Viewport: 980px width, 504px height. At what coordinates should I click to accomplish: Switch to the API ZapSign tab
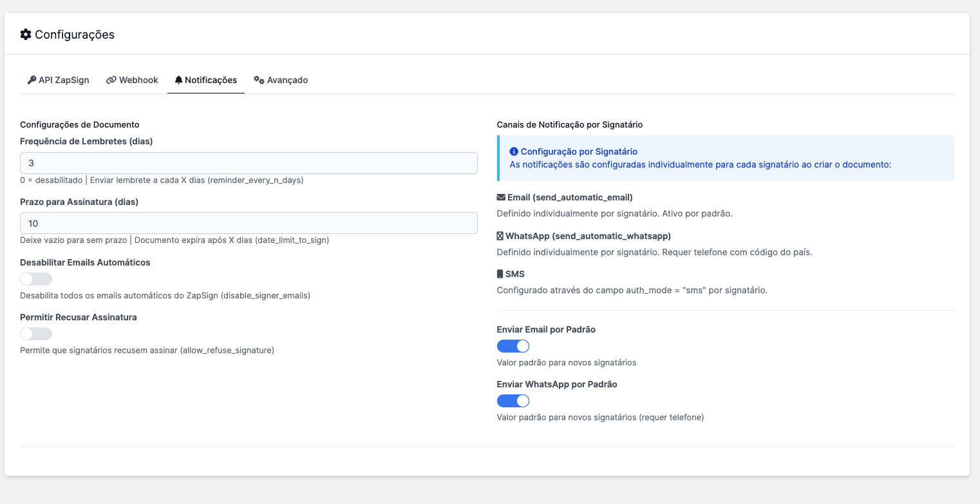click(x=58, y=79)
